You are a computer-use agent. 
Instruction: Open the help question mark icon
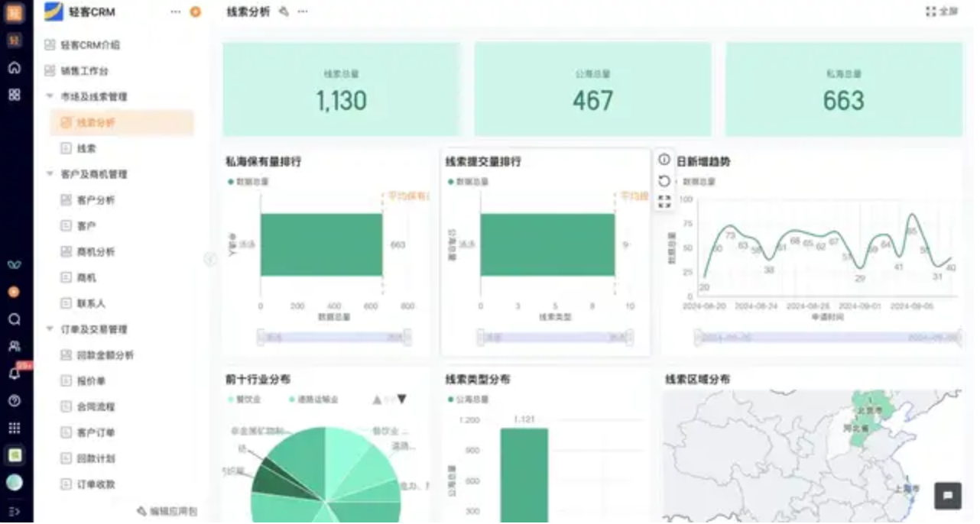[x=15, y=400]
